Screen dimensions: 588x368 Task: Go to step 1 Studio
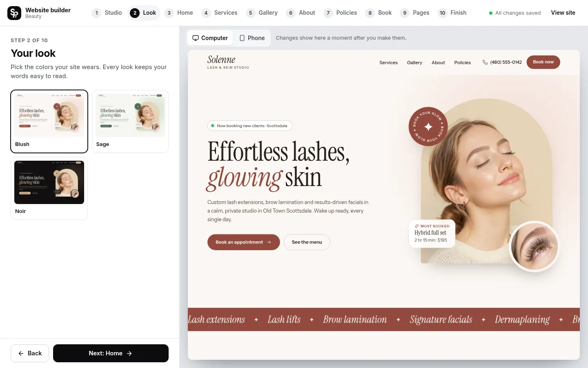coord(107,13)
